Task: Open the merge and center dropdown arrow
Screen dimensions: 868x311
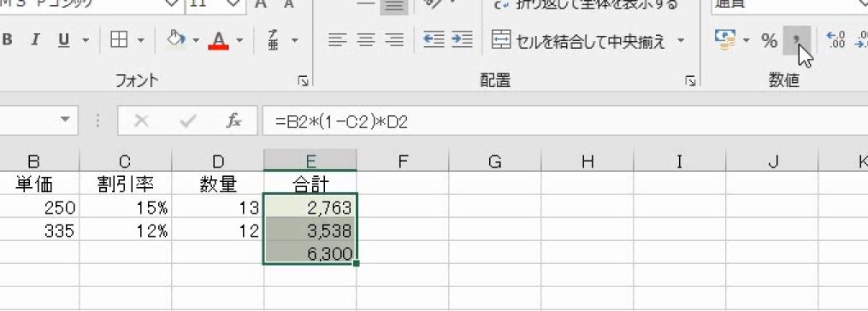Action: click(x=681, y=40)
